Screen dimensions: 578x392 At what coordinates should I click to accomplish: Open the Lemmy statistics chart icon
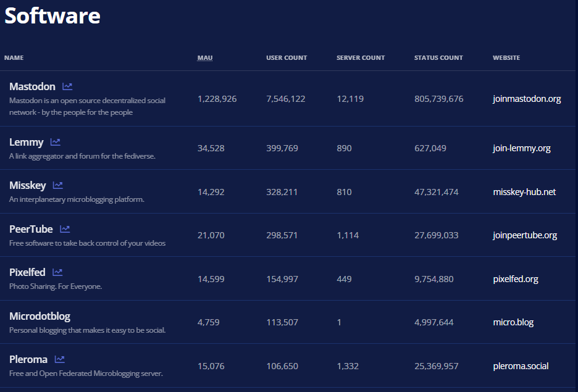(x=56, y=142)
